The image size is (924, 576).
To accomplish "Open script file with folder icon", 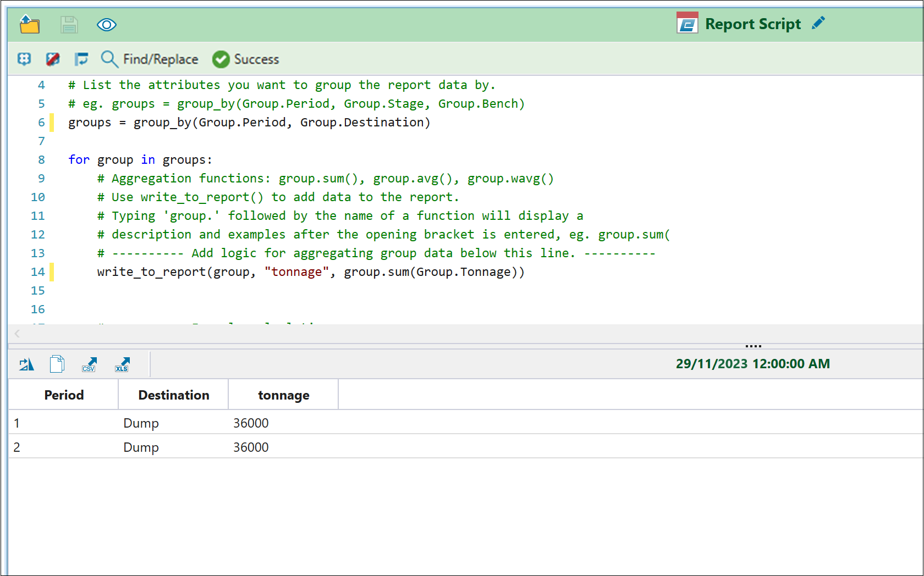I will [x=30, y=25].
